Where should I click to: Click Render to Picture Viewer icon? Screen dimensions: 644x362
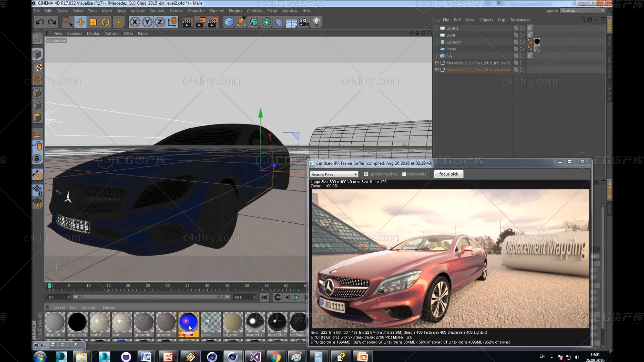pyautogui.click(x=200, y=22)
